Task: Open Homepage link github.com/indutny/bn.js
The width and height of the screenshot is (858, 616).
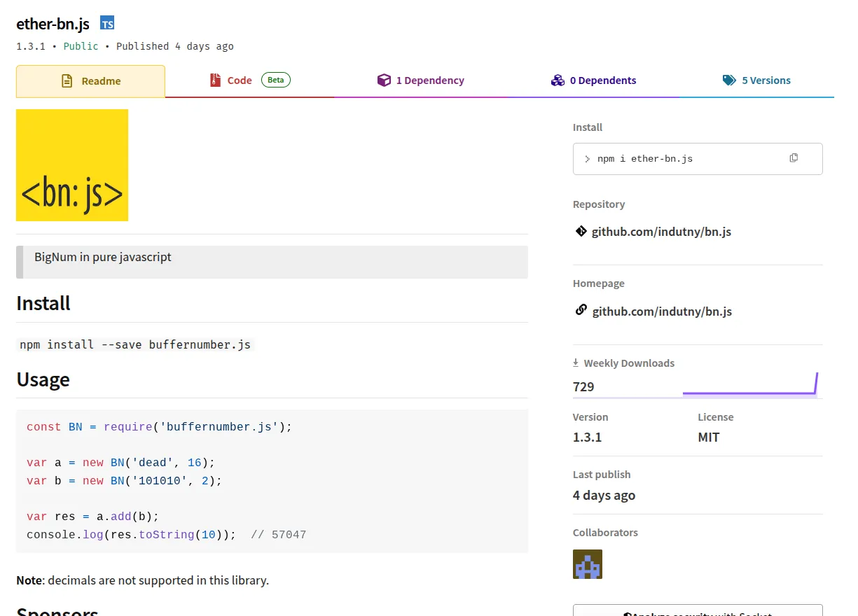Action: (662, 311)
